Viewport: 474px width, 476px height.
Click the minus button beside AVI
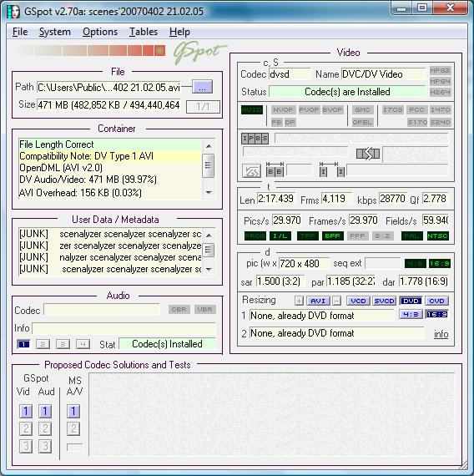tap(337, 301)
